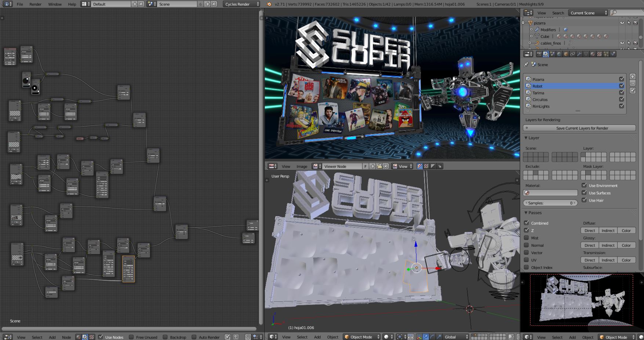Select the Modifiers wrench properties tab
644x340 pixels.
(579, 54)
